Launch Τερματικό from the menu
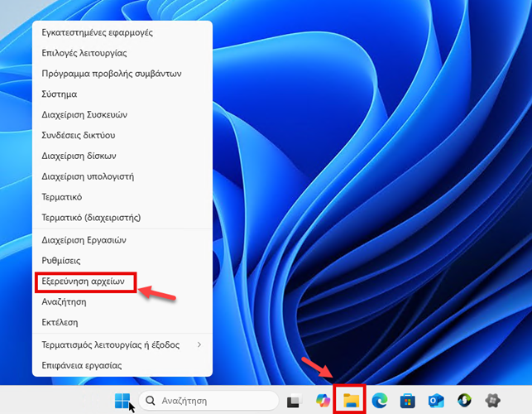Viewport: 532px width, 414px height. 122,197
